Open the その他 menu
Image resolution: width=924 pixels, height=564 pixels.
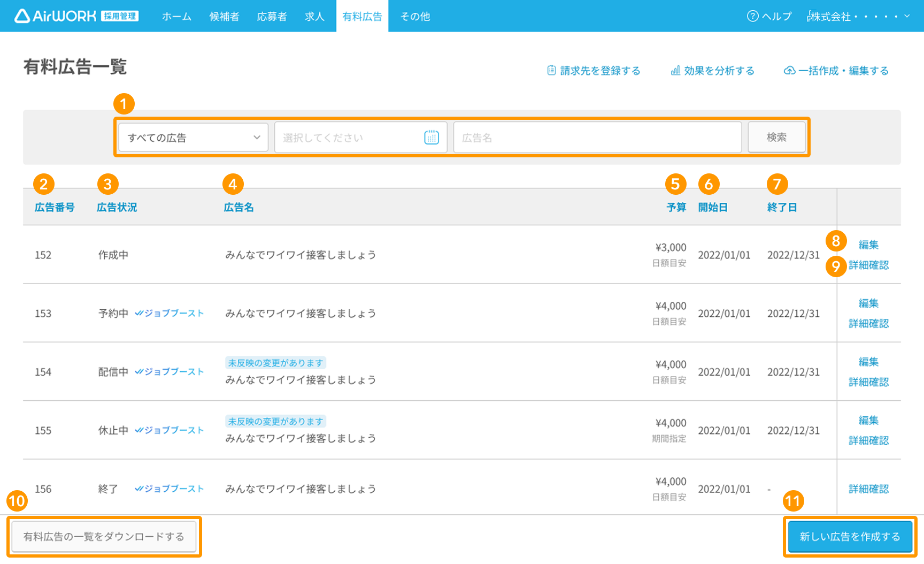(415, 17)
